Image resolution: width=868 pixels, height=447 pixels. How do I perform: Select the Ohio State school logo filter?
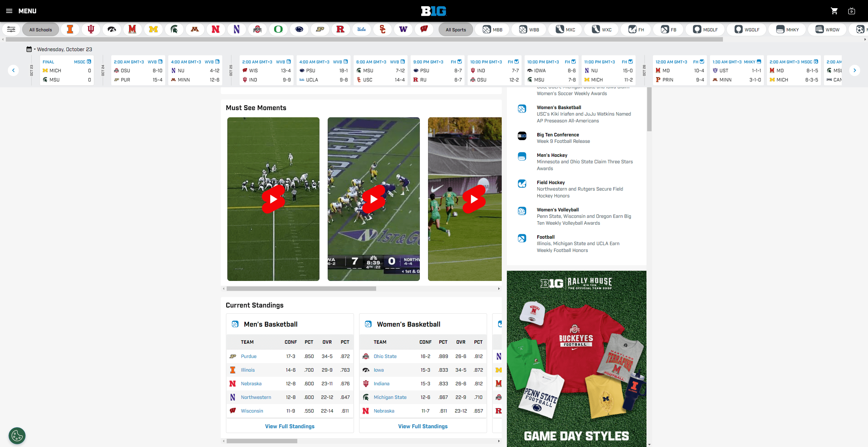point(257,29)
